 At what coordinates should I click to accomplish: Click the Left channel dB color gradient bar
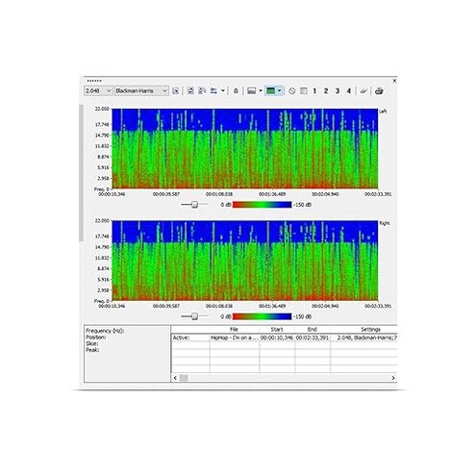tap(263, 205)
